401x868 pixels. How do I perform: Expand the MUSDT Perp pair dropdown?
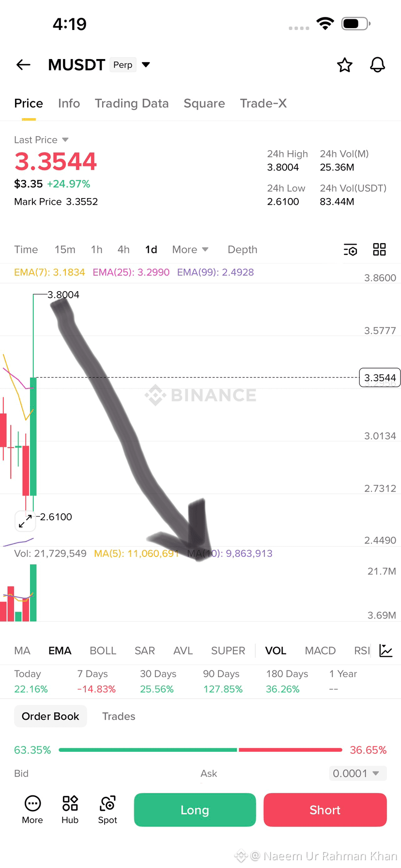[x=146, y=64]
